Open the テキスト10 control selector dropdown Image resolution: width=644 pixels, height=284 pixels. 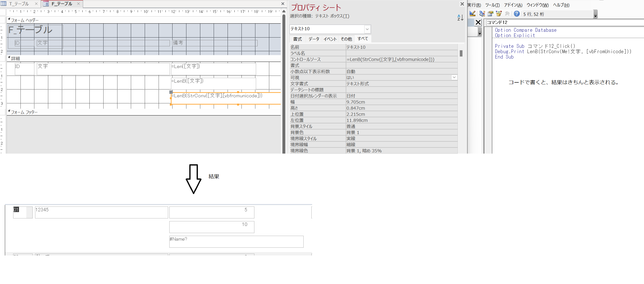pyautogui.click(x=367, y=29)
